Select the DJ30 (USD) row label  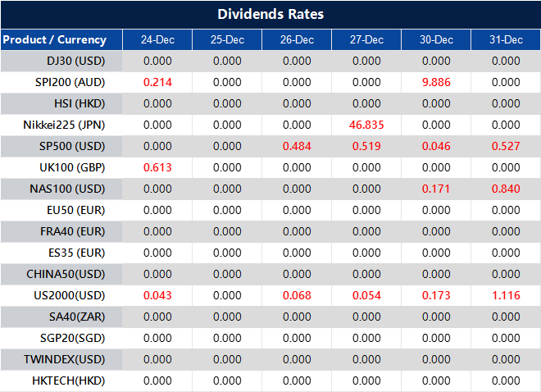click(76, 61)
